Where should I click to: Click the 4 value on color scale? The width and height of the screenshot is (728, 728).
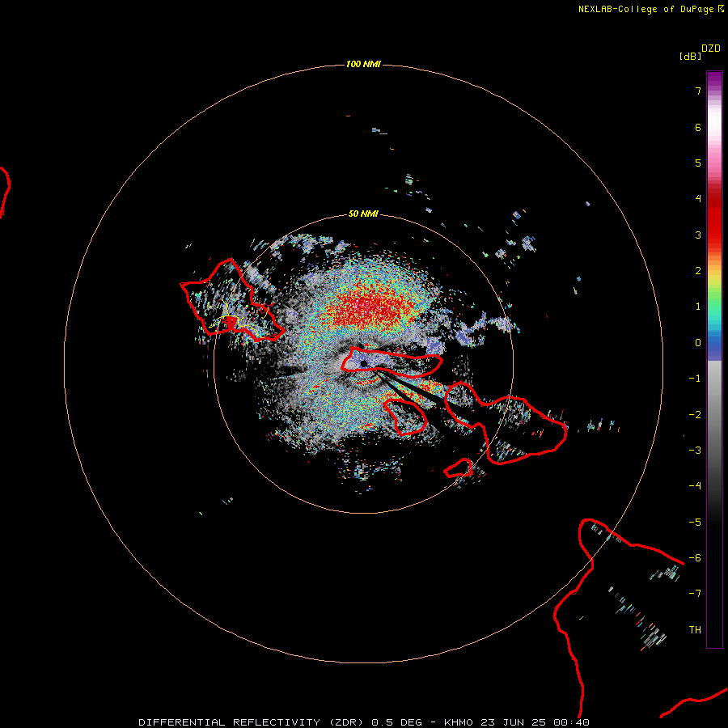tap(698, 198)
